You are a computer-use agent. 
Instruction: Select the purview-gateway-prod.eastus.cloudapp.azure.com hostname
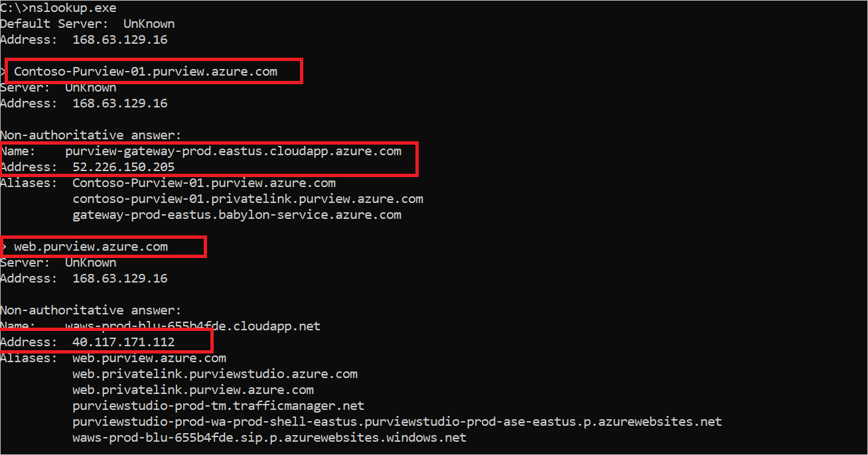click(x=233, y=151)
